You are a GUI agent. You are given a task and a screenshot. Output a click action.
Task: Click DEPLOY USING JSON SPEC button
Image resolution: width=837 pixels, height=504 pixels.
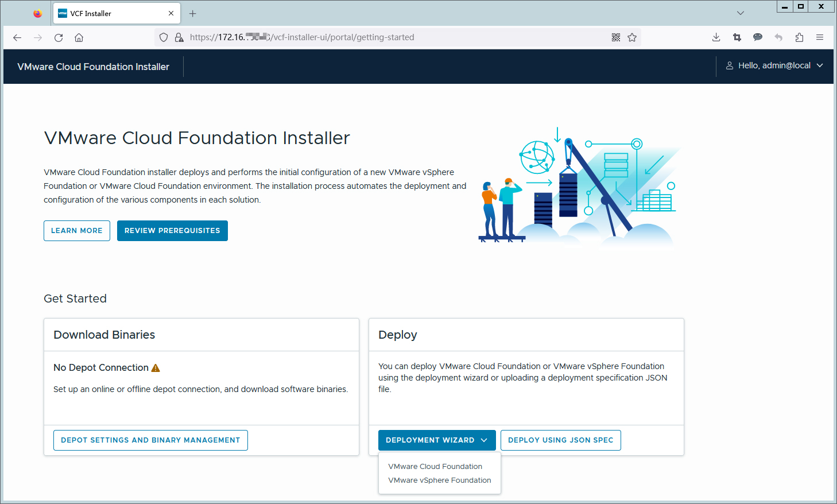[561, 440]
